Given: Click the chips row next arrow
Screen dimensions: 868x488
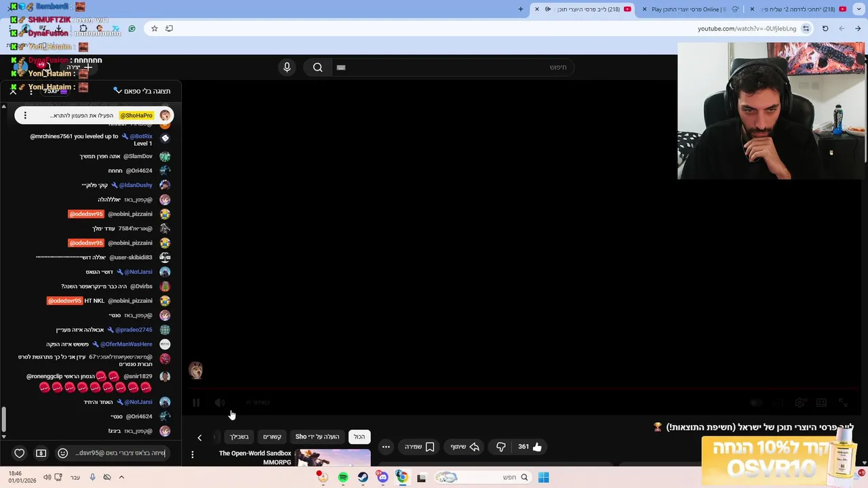Looking at the screenshot, I should coord(199,437).
